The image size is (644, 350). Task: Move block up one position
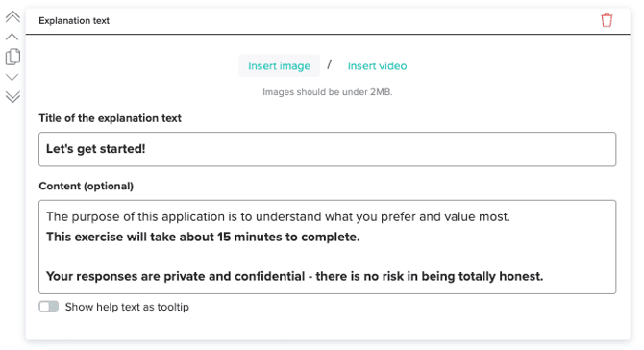pos(12,37)
